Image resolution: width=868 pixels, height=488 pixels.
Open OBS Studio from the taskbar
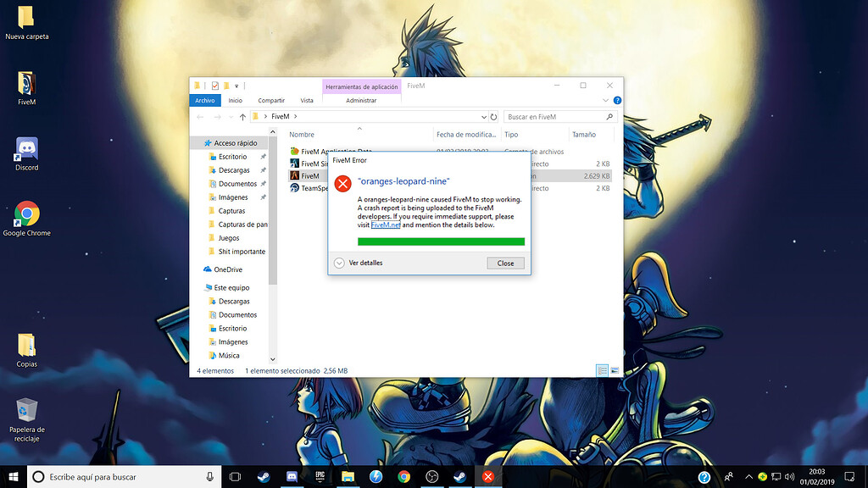pos(431,477)
